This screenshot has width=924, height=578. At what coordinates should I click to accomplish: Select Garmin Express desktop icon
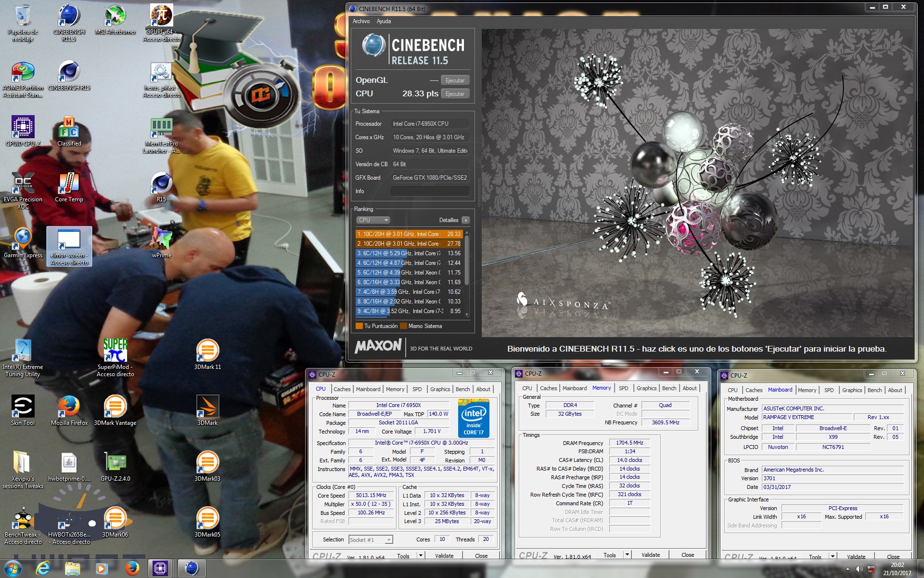[23, 242]
